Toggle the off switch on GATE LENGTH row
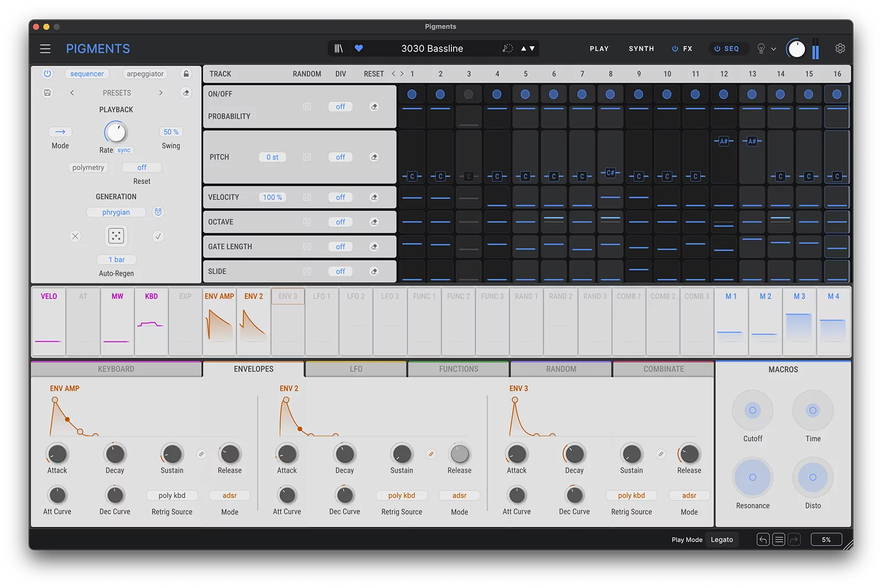The height and width of the screenshot is (588, 882). [340, 246]
